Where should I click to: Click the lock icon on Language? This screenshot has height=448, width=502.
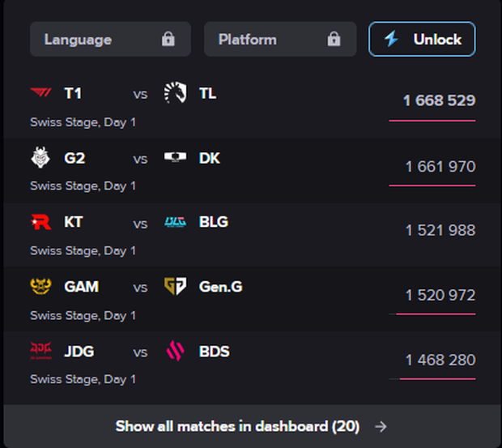(168, 39)
